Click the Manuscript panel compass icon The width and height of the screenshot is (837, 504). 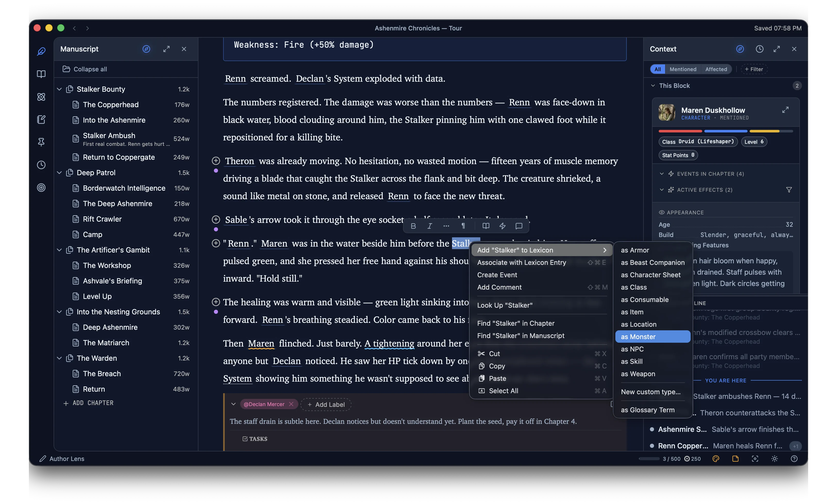(x=146, y=49)
